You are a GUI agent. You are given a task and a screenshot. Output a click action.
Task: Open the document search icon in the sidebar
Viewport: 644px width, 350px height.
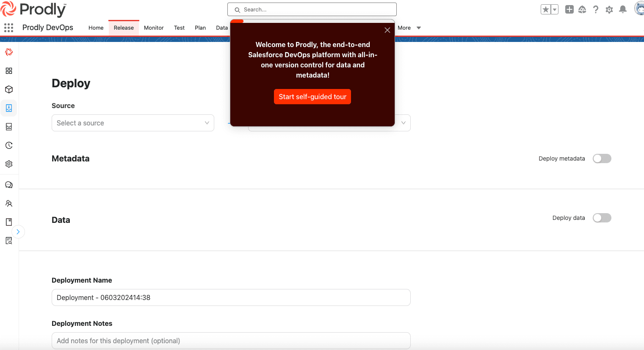point(9,241)
